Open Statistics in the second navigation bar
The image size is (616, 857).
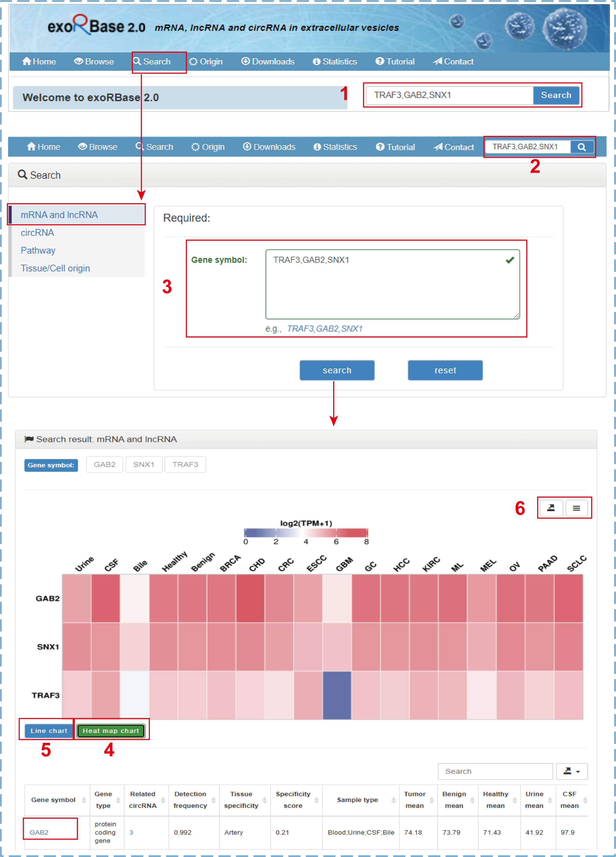[335, 147]
